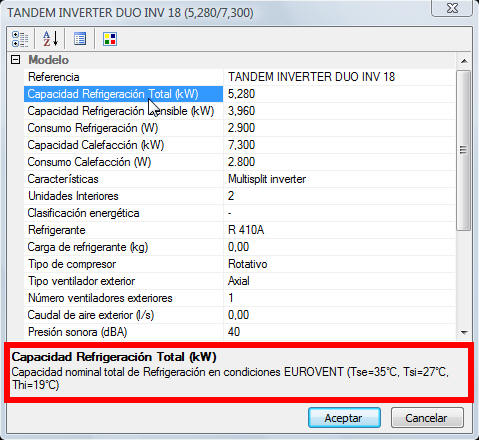Click the Aceptar button

coord(344,418)
